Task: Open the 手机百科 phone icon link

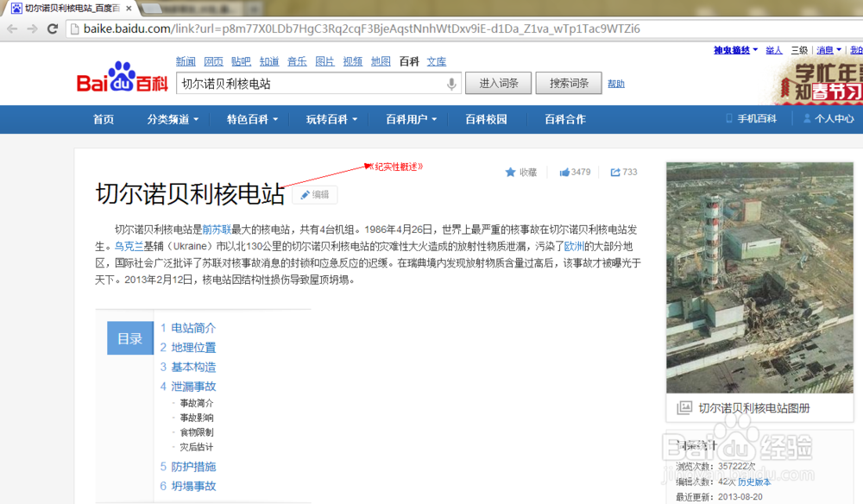Action: click(752, 119)
